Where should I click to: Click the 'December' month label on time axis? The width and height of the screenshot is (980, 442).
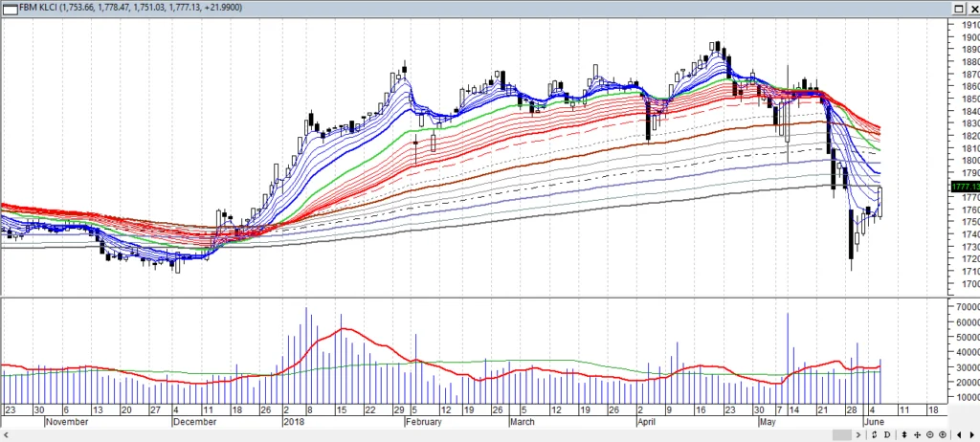coord(195,422)
